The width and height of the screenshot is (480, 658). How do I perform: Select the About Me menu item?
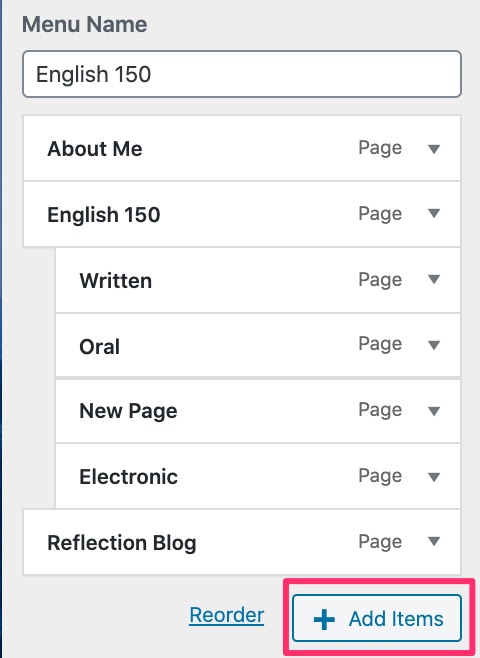click(x=242, y=148)
